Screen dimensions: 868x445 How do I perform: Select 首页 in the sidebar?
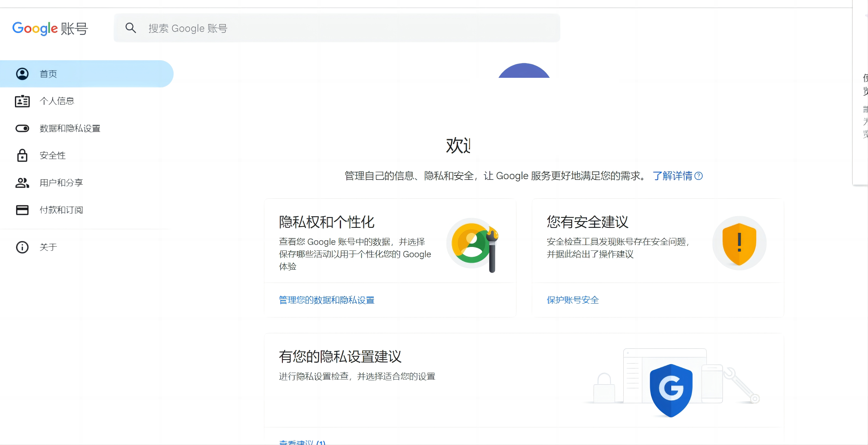[x=48, y=74]
